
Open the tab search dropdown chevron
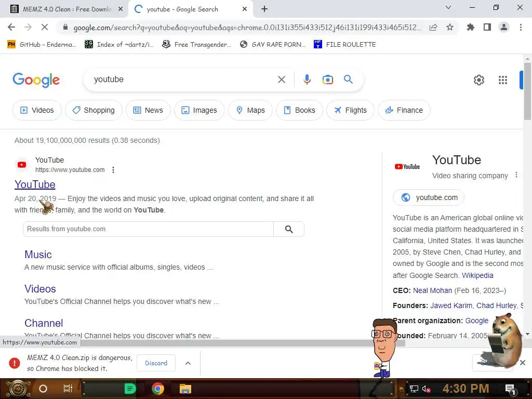448,7
